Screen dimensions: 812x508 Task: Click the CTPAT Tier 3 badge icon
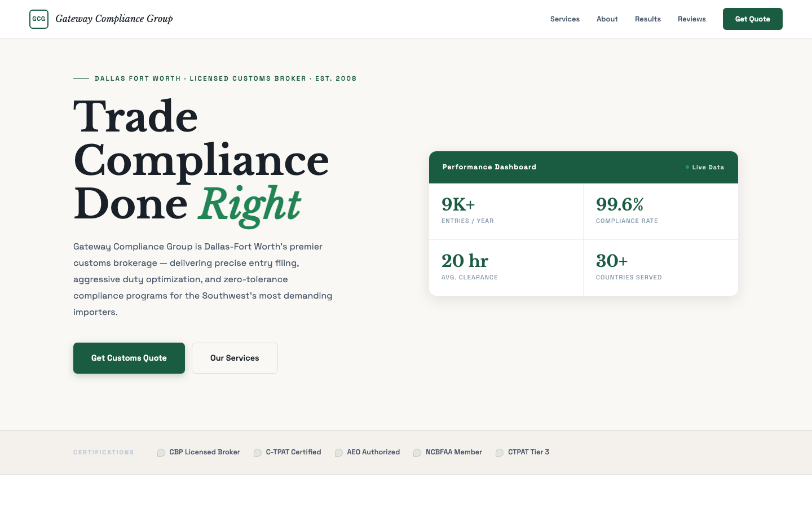point(500,453)
